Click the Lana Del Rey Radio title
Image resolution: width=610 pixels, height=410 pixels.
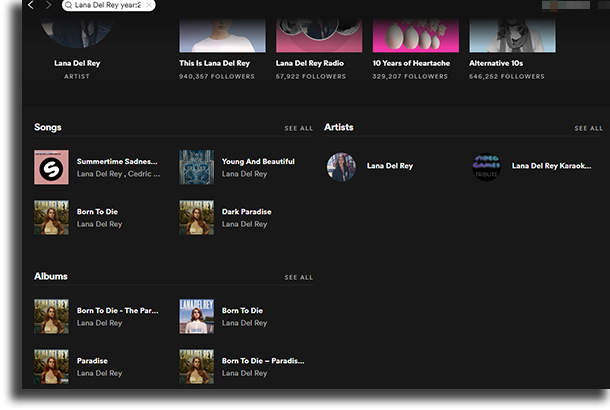point(310,63)
